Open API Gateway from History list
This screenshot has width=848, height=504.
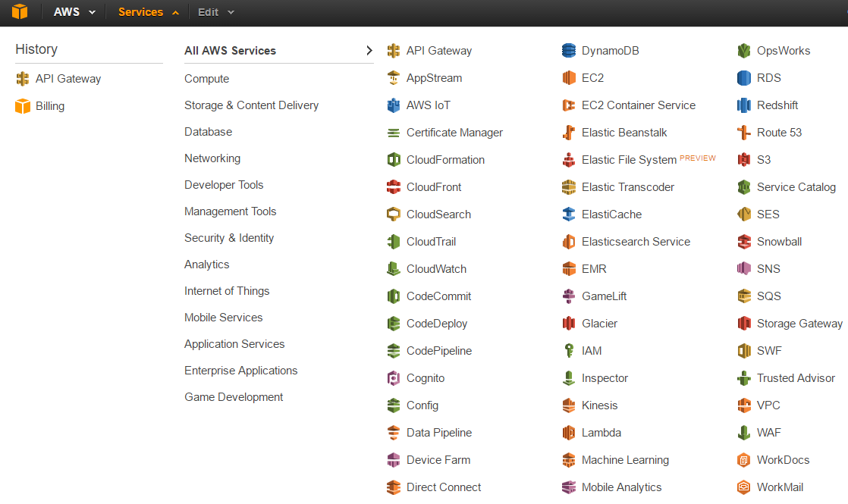[x=68, y=79]
